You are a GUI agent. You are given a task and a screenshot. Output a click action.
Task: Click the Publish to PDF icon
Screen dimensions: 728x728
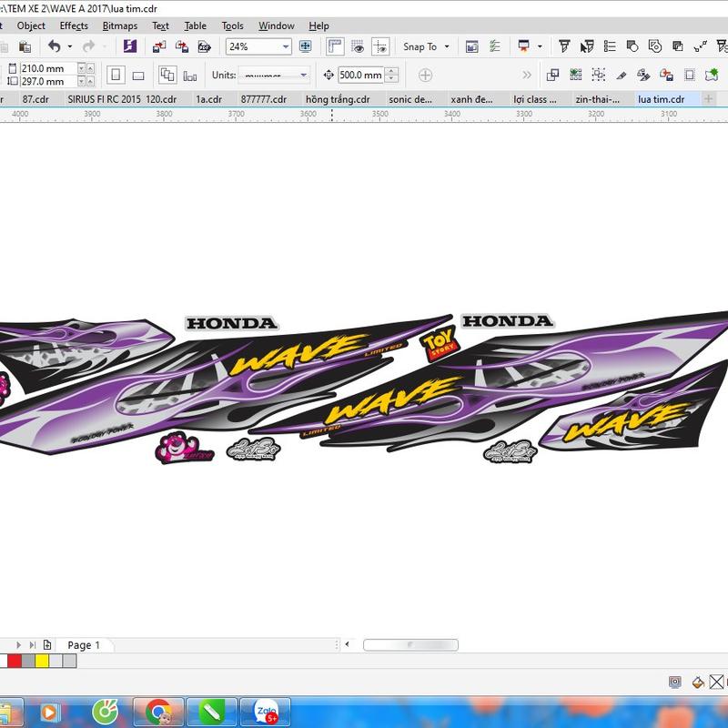(204, 46)
